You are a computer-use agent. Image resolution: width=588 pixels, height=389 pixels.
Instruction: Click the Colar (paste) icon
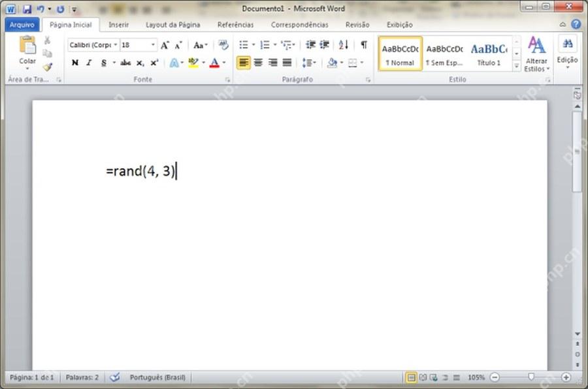27,45
